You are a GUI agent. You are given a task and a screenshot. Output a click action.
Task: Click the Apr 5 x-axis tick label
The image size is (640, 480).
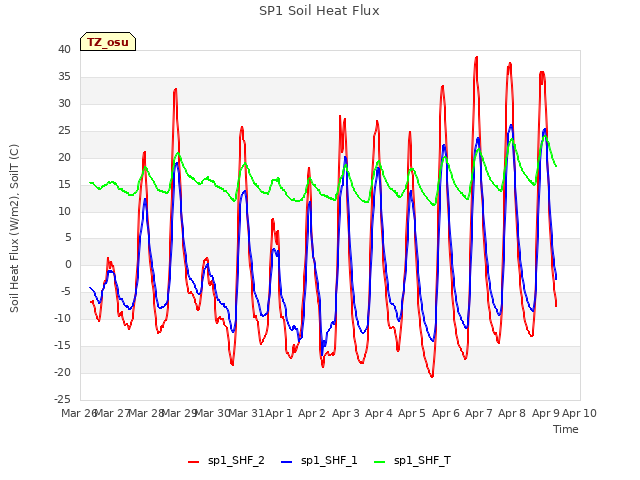(412, 413)
